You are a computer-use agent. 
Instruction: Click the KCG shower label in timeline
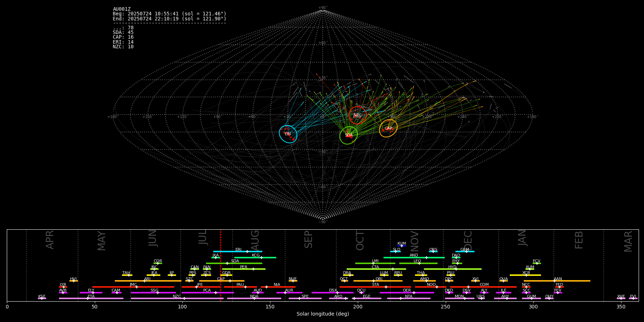[x=256, y=255]
